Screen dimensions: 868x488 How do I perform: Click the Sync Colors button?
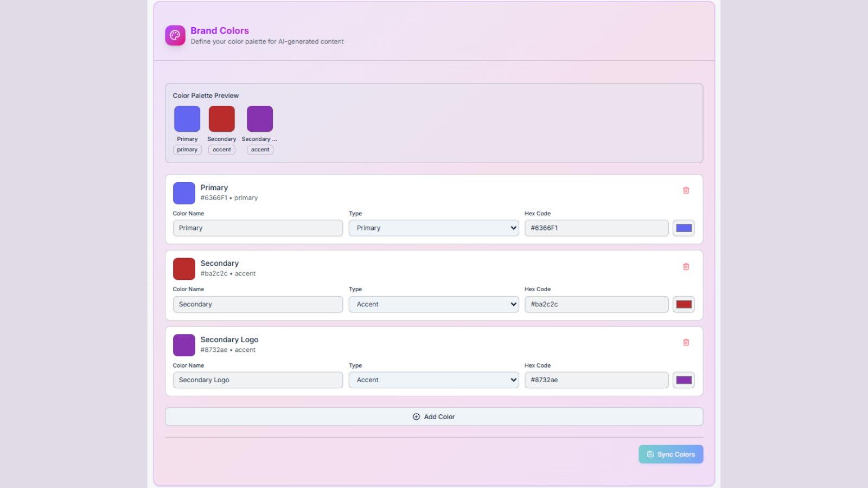pos(671,454)
